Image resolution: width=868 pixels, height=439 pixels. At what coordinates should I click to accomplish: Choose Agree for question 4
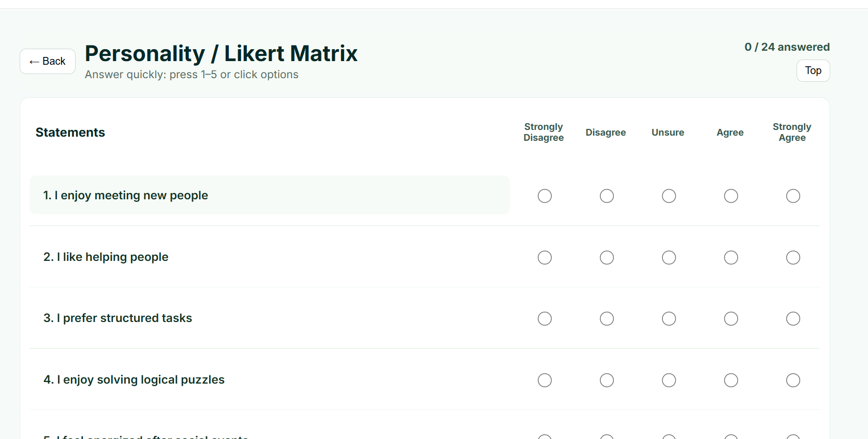pos(730,380)
